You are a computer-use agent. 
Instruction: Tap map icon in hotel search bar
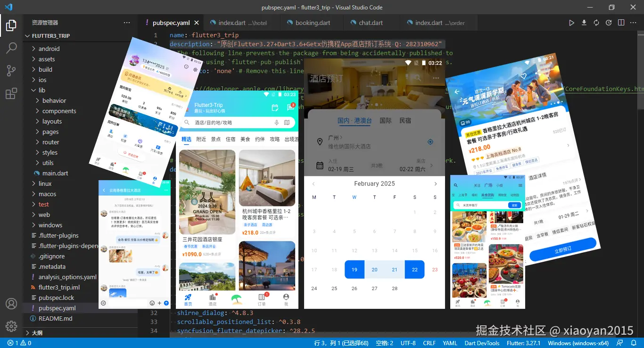pyautogui.click(x=287, y=123)
